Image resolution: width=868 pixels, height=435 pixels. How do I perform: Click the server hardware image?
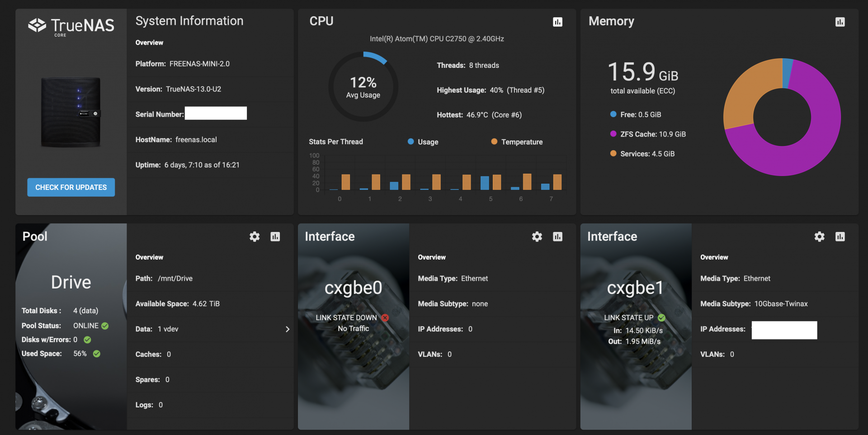click(71, 112)
